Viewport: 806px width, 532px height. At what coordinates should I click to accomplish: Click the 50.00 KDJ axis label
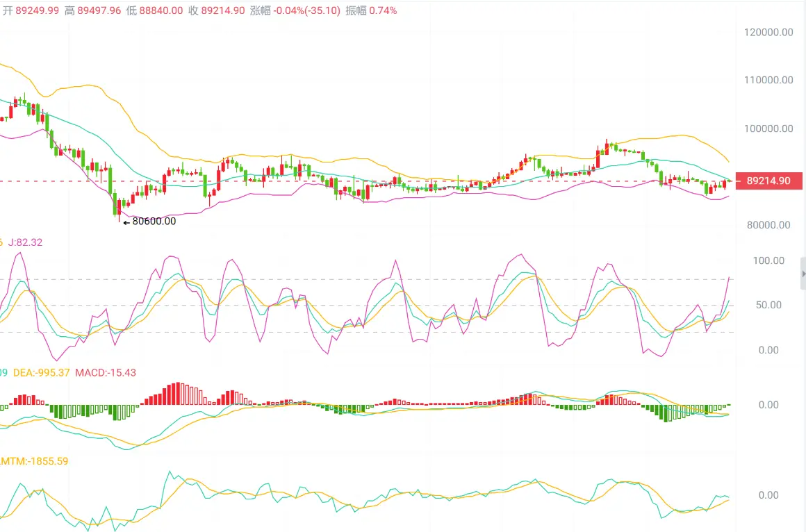(x=768, y=305)
